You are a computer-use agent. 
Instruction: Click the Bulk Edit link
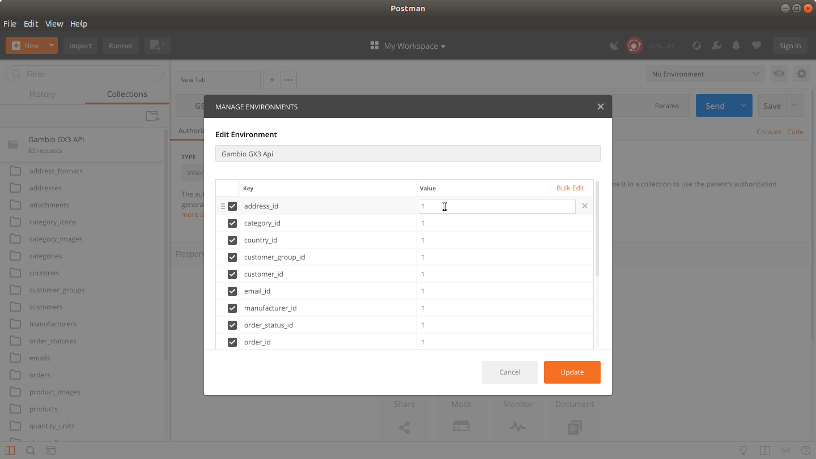click(x=569, y=188)
